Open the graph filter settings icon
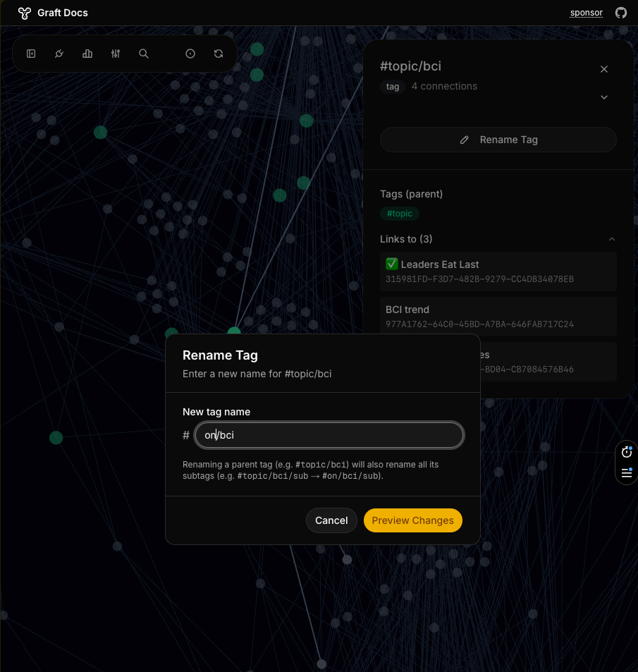The height and width of the screenshot is (672, 638). [x=115, y=54]
